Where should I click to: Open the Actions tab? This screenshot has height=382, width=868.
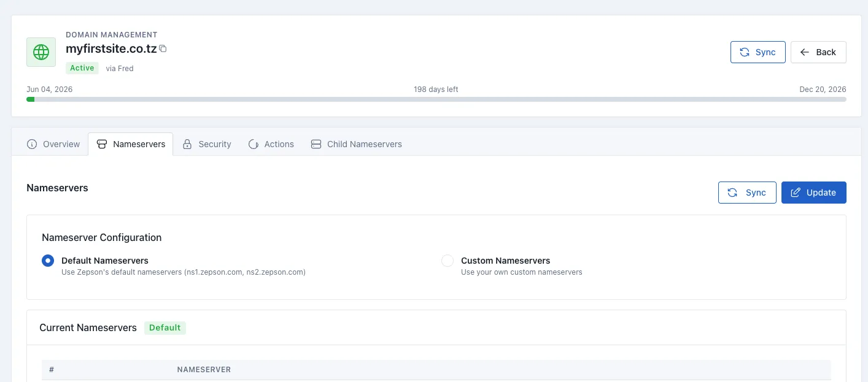tap(271, 144)
